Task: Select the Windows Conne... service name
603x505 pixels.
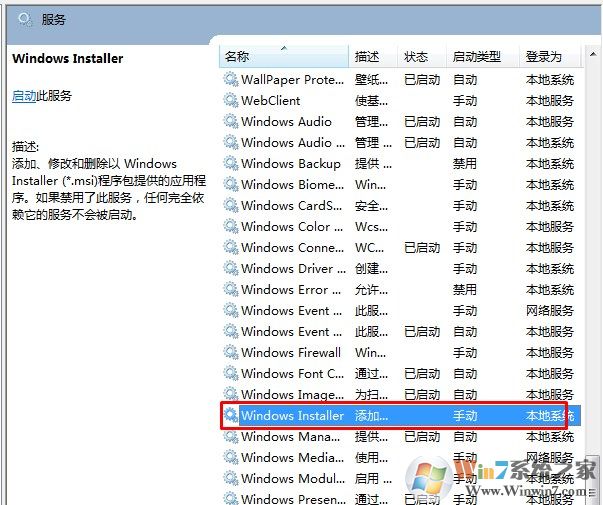Action: tap(292, 247)
